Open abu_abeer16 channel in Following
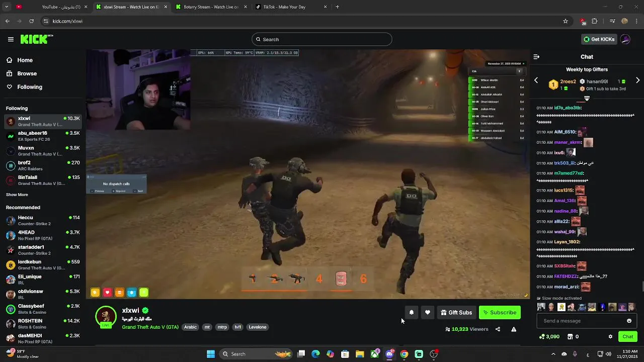This screenshot has height=362, width=644. (x=43, y=136)
